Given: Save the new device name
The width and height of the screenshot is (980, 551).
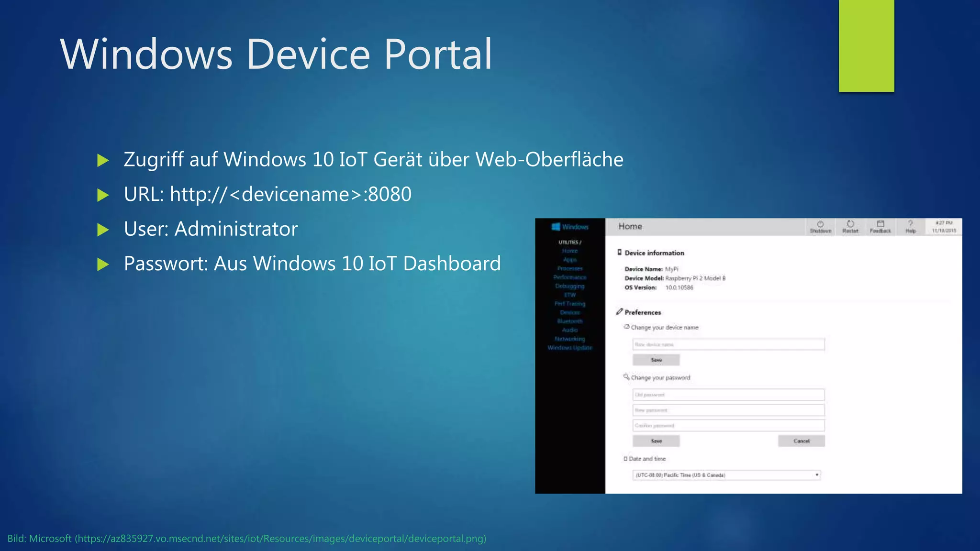Looking at the screenshot, I should 656,360.
